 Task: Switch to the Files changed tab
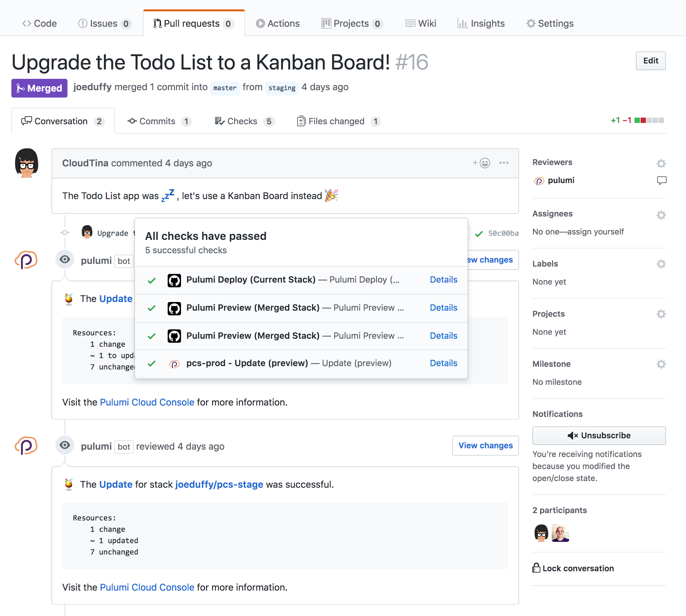pos(336,121)
